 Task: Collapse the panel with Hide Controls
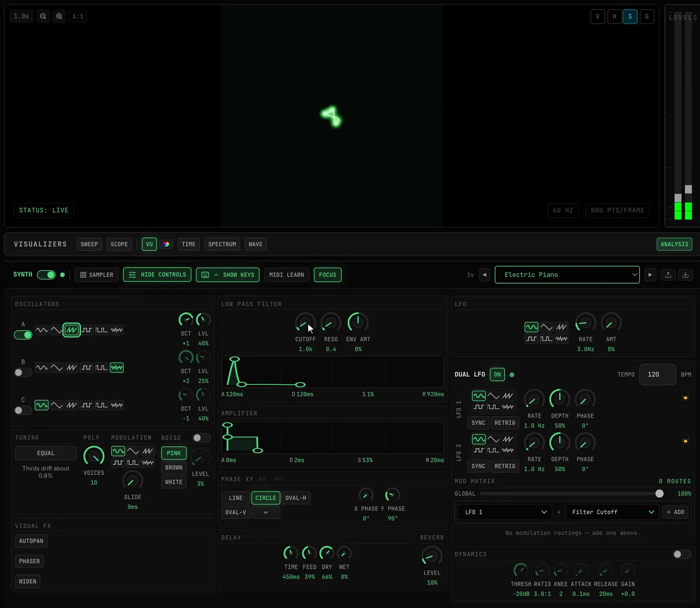pyautogui.click(x=157, y=275)
